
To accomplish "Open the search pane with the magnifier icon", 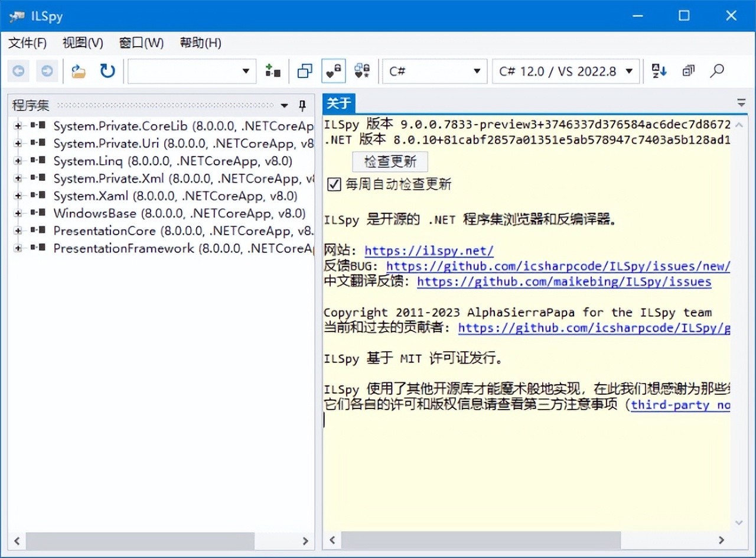I will 717,70.
